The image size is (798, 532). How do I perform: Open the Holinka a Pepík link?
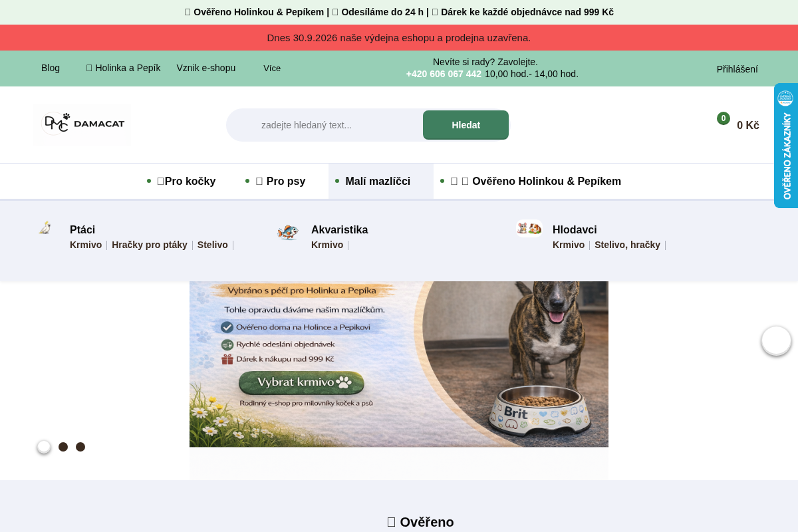coord(124,68)
